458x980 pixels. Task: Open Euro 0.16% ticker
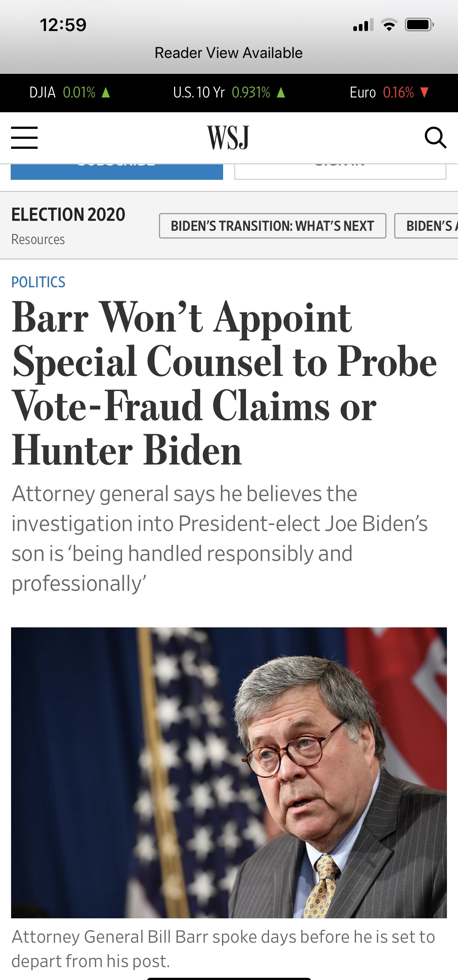tap(389, 92)
